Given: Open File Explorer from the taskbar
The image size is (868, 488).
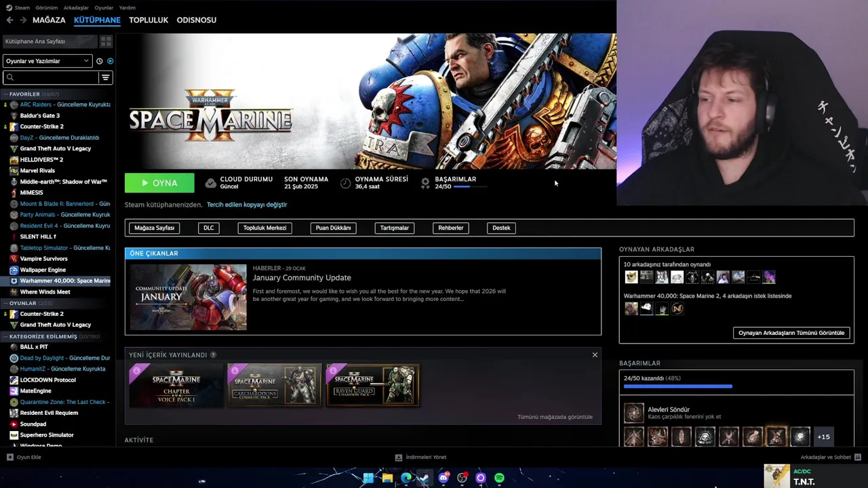Looking at the screenshot, I should (x=387, y=478).
